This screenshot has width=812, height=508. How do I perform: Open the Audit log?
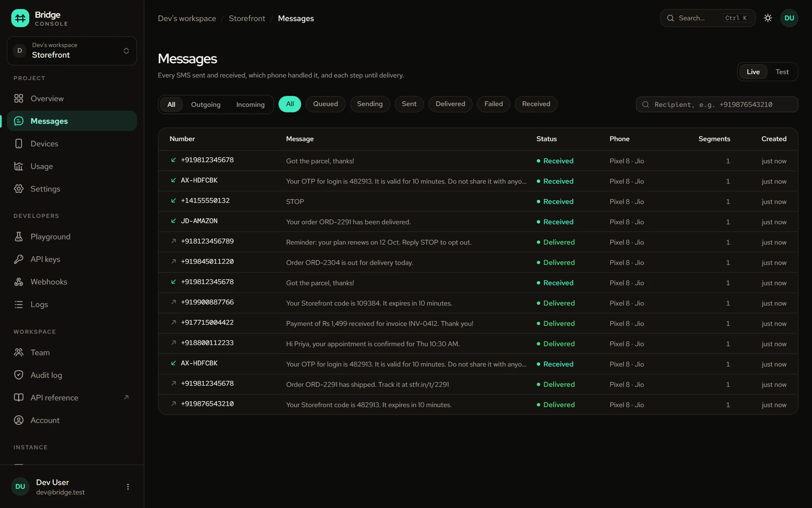point(71,375)
